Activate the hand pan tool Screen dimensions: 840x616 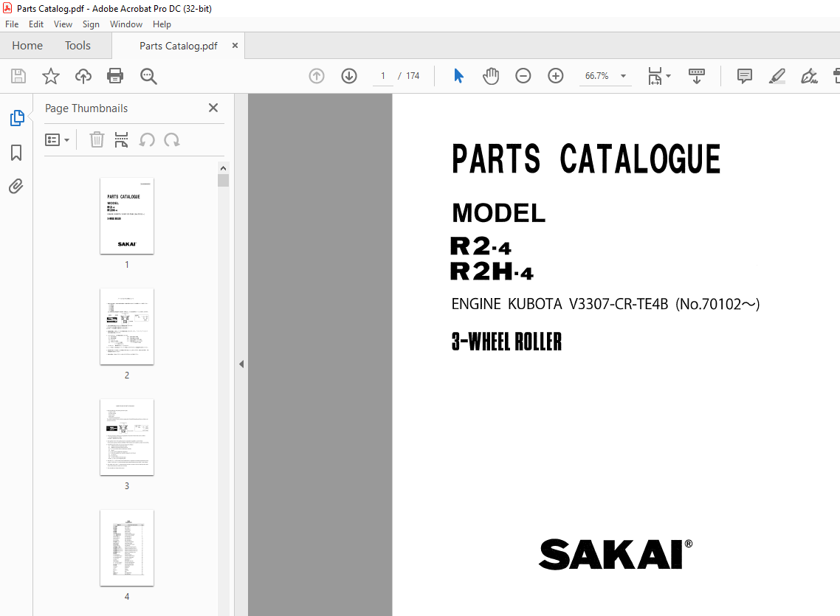491,76
